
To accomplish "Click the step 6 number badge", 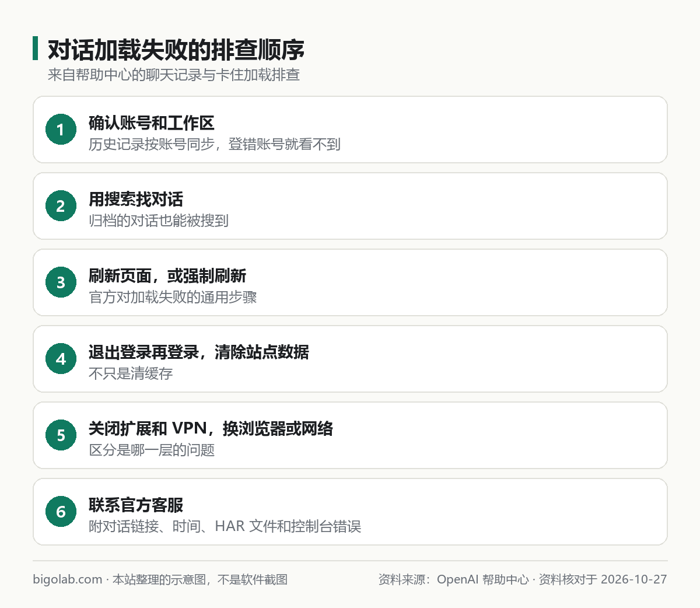I will 61,512.
